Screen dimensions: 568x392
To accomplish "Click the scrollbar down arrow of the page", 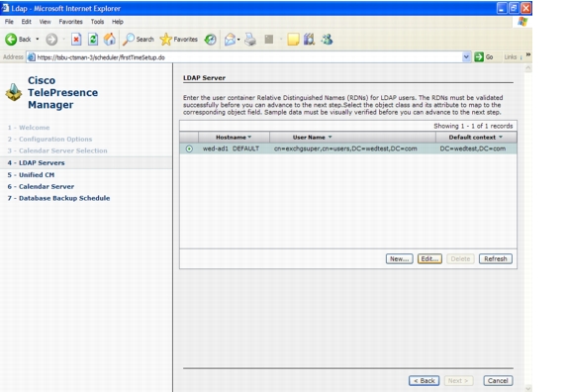I will point(528,388).
